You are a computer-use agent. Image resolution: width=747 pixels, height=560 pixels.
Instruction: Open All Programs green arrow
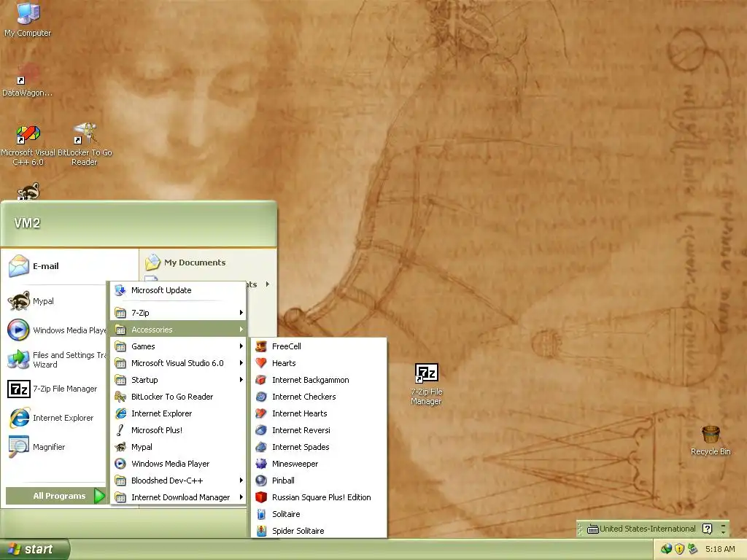[x=99, y=496]
